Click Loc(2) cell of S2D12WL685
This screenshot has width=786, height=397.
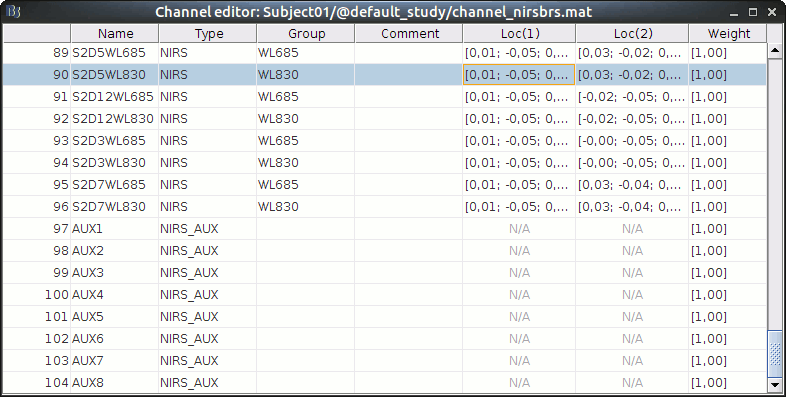[x=633, y=97]
